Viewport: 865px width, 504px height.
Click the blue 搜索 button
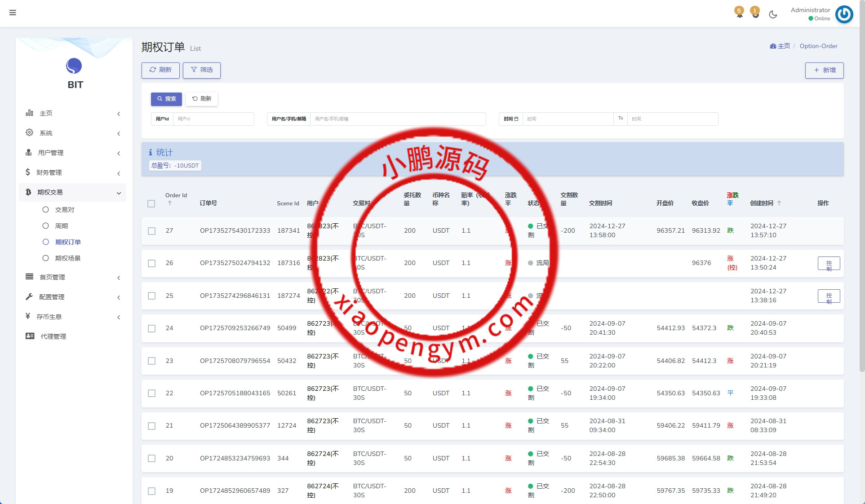166,99
